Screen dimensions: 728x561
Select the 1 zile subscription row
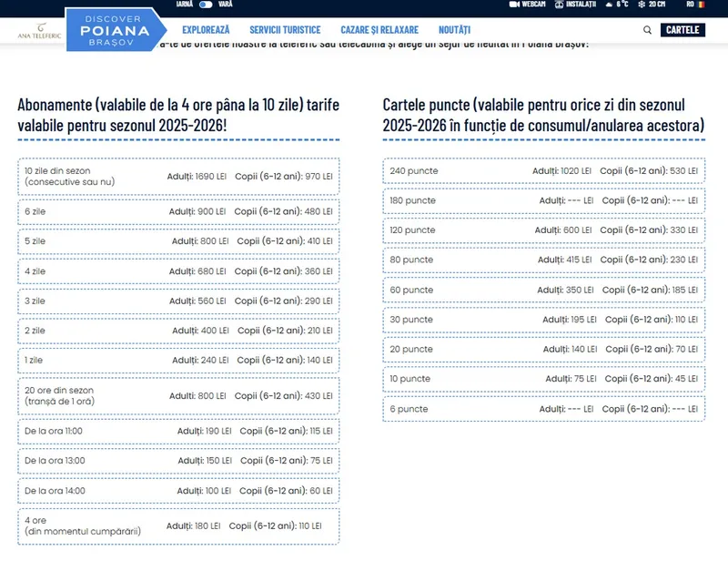tap(178, 361)
